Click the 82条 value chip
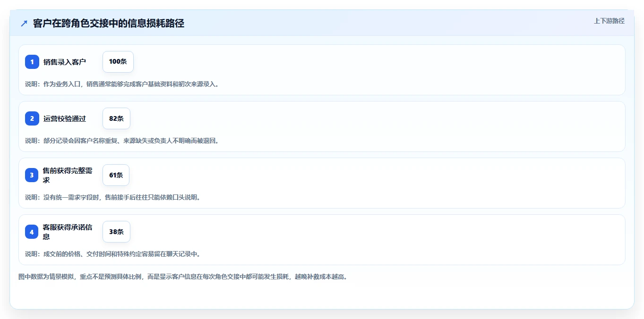The width and height of the screenshot is (644, 319). tap(116, 118)
